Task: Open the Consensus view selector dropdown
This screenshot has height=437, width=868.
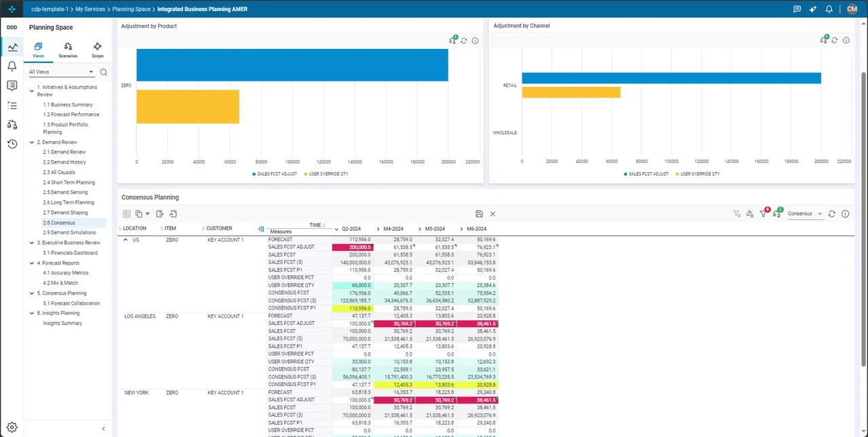Action: (x=805, y=214)
